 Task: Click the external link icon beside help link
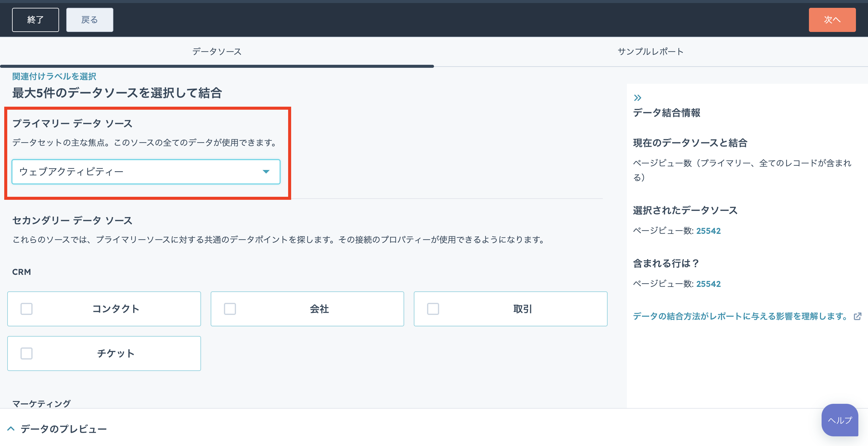coord(857,316)
